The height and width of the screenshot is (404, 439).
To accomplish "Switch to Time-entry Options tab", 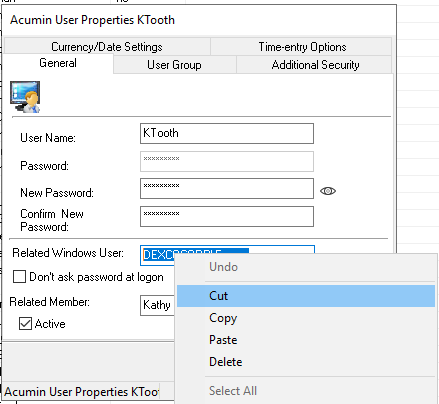I will (302, 47).
